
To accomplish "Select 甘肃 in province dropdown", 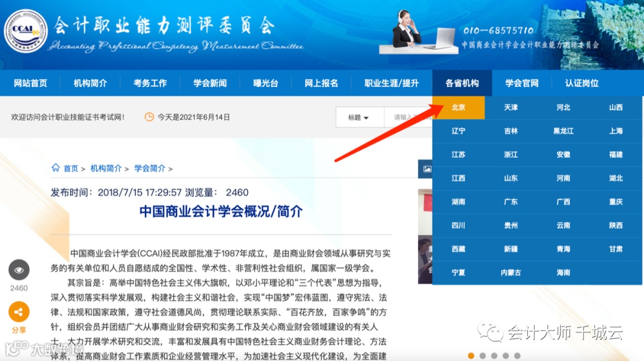I will (x=616, y=249).
